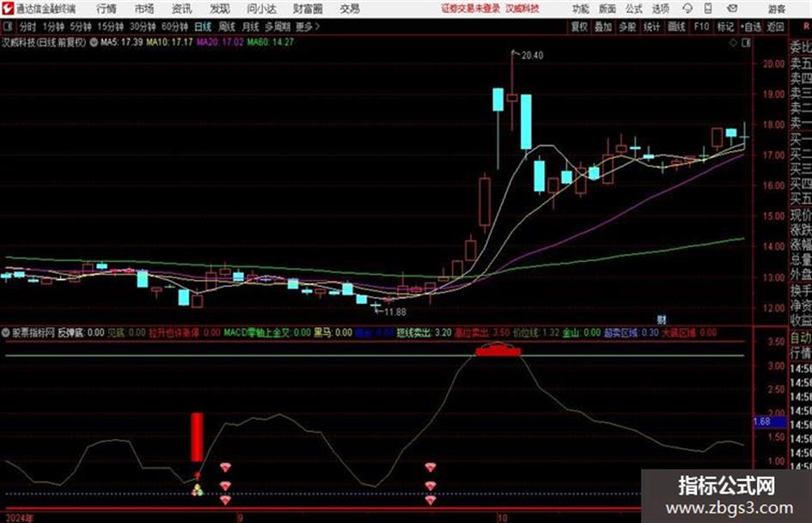Open the 市场 menu
This screenshot has width=812, height=523.
click(x=144, y=9)
